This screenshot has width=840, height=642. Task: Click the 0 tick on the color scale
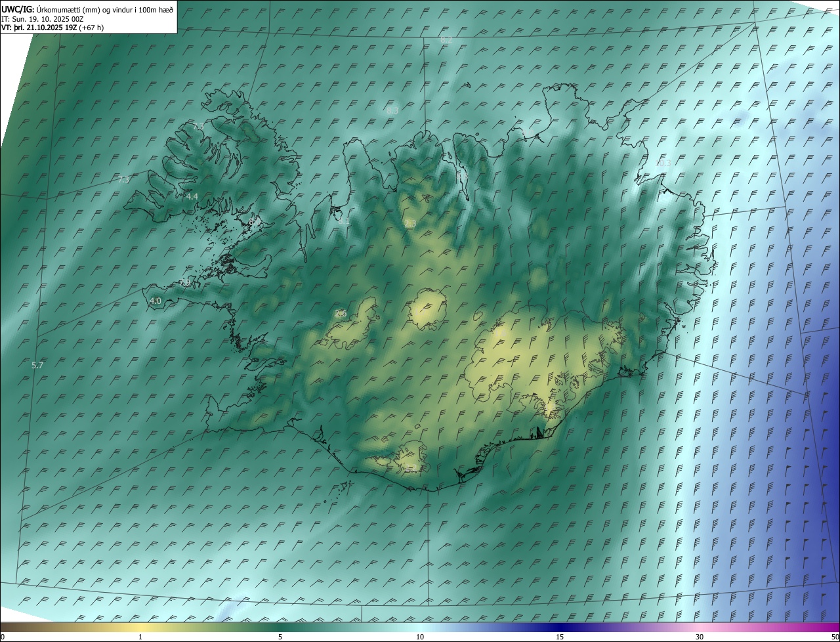2,637
